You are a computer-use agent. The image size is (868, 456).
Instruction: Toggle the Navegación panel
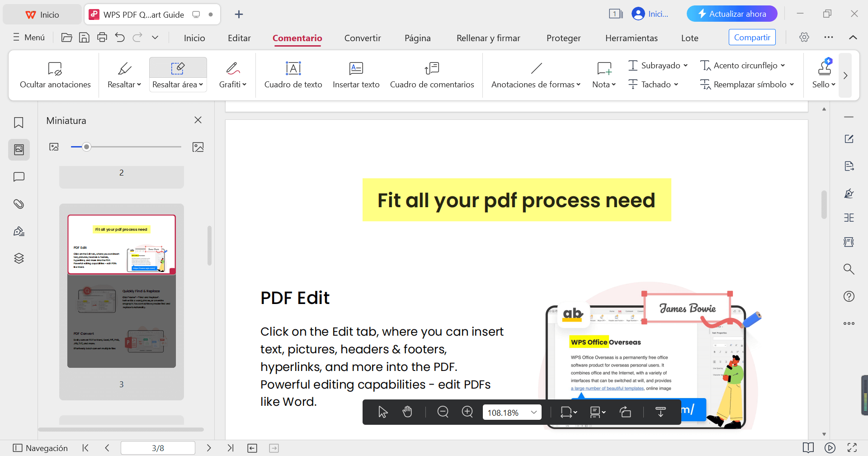click(x=41, y=448)
